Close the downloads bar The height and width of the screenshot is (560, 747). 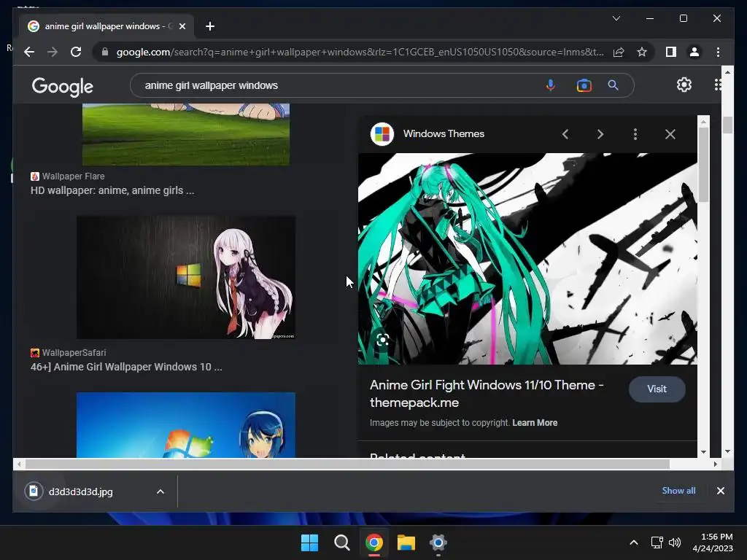point(720,491)
